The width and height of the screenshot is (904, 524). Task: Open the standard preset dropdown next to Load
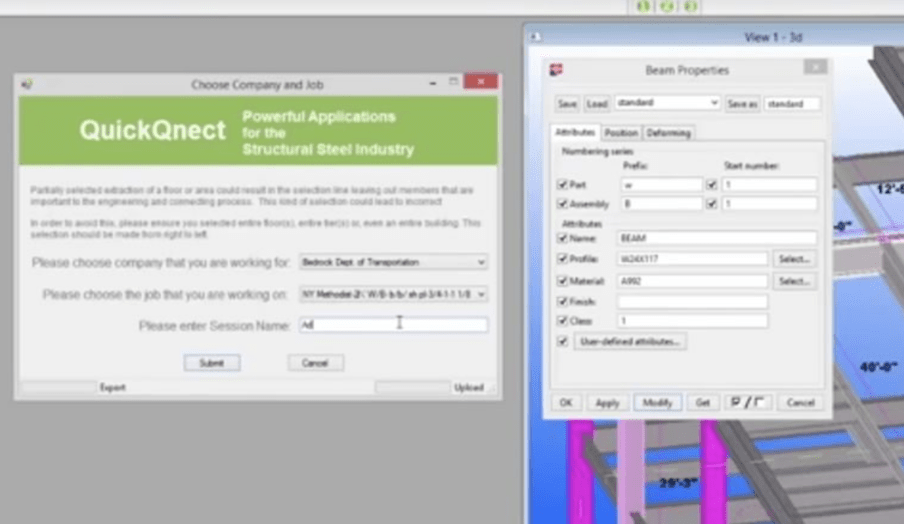click(667, 103)
